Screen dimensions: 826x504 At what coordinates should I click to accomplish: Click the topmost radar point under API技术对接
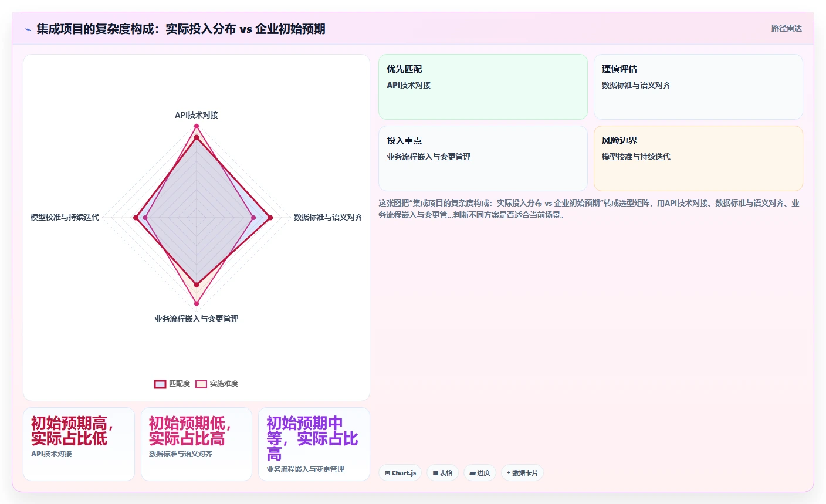click(x=197, y=126)
